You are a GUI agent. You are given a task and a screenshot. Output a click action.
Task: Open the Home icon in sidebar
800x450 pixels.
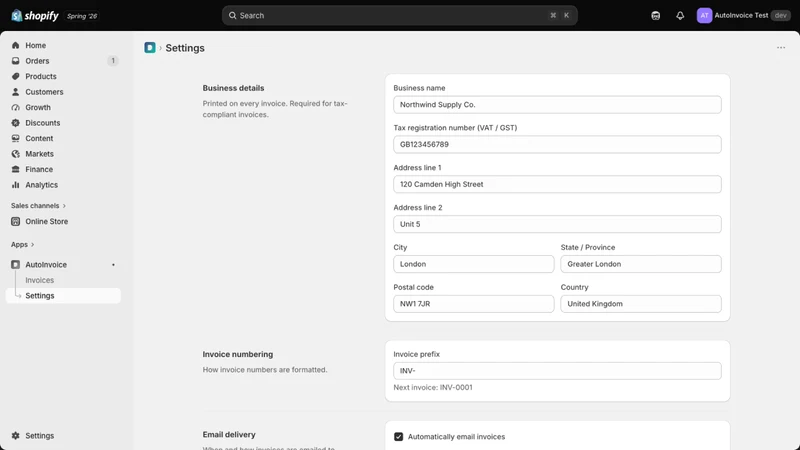click(x=15, y=45)
